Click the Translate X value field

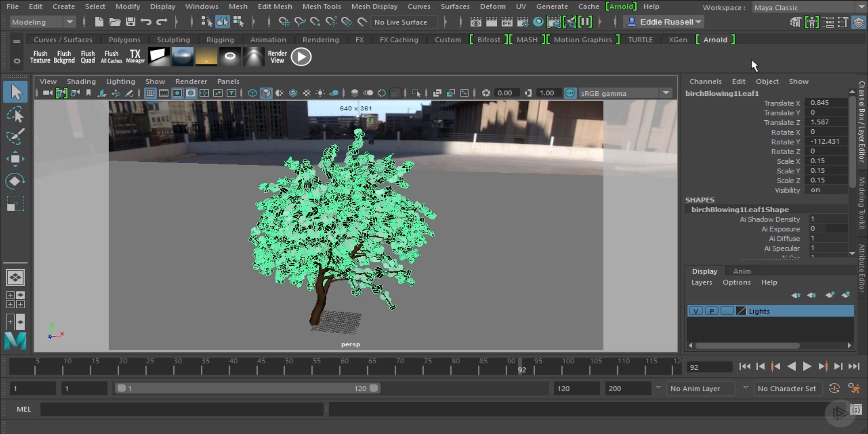click(x=827, y=103)
